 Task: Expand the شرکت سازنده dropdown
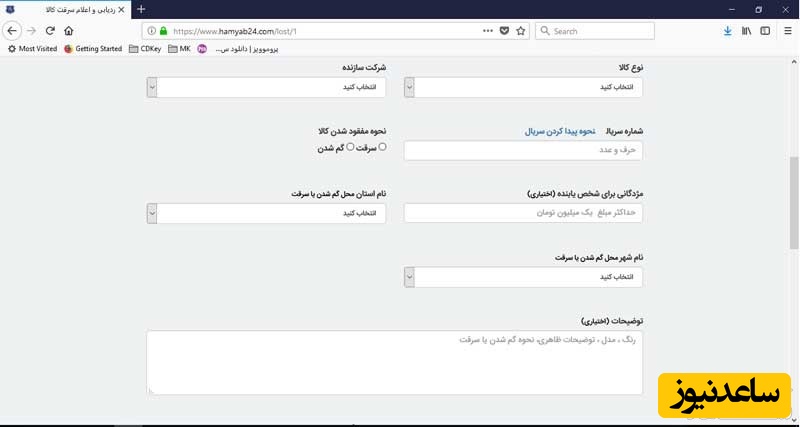pyautogui.click(x=252, y=88)
